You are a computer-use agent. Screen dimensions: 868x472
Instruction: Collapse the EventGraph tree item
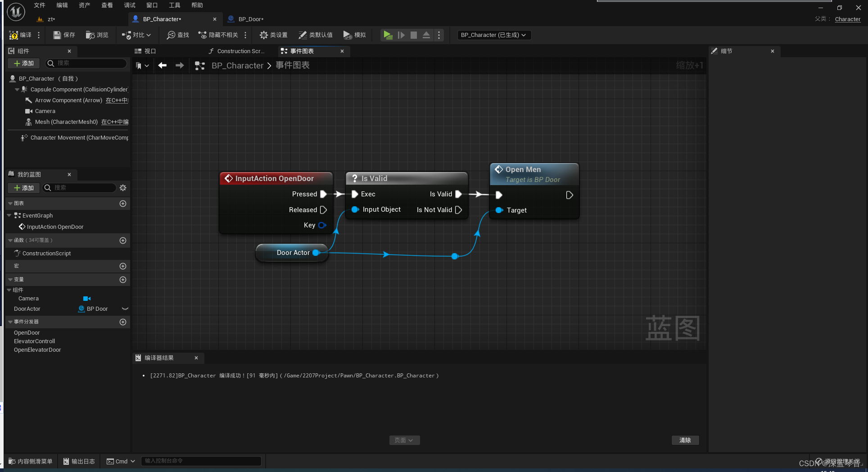(9, 215)
